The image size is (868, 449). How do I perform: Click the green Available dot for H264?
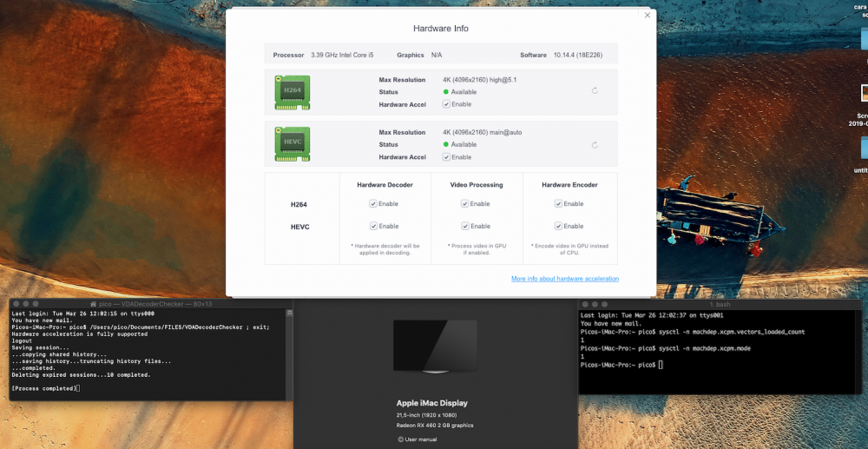[445, 92]
